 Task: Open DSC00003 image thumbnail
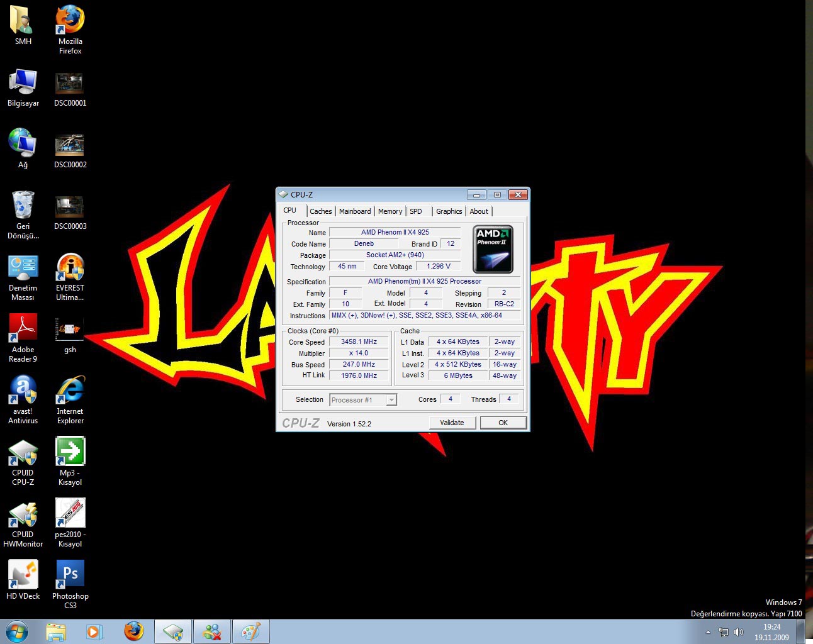click(x=70, y=211)
